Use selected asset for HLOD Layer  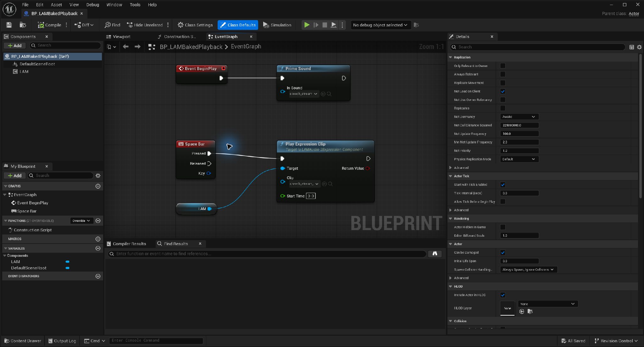pos(522,311)
